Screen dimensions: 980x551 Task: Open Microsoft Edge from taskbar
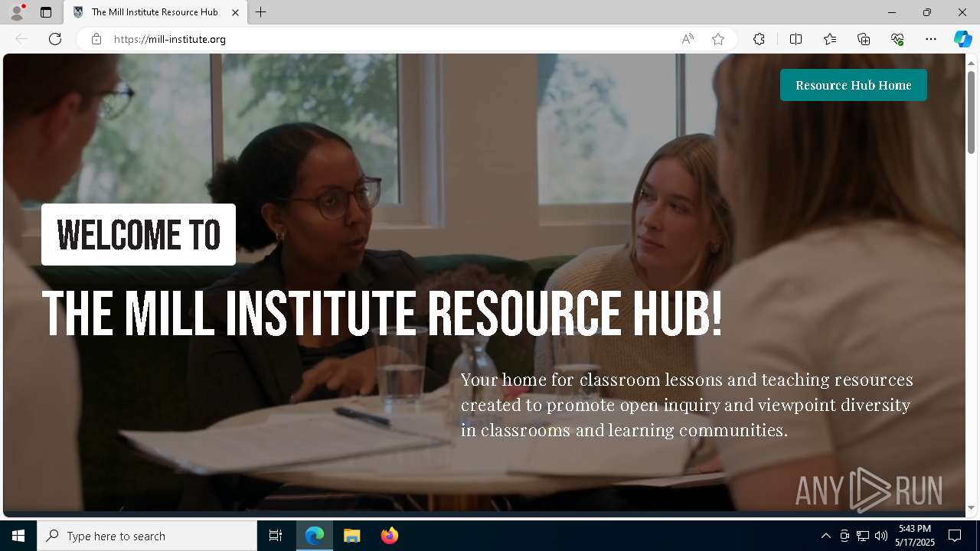(315, 536)
